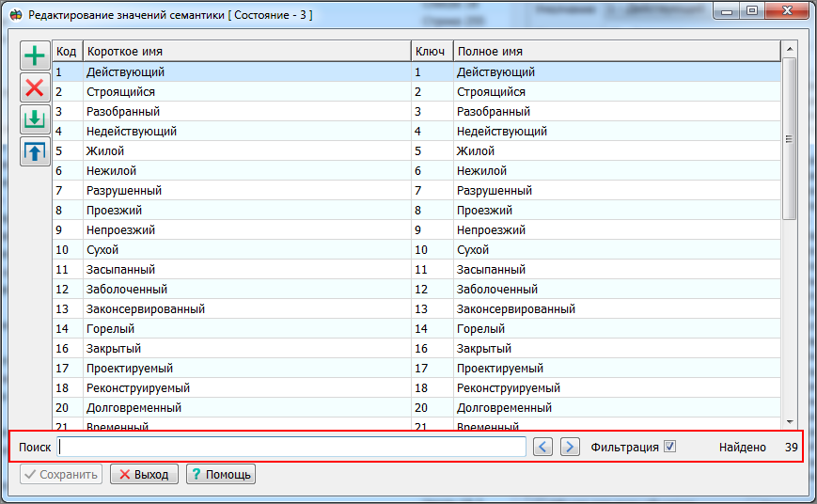Click the blue upload export icon
This screenshot has width=817, height=504.
click(x=35, y=151)
